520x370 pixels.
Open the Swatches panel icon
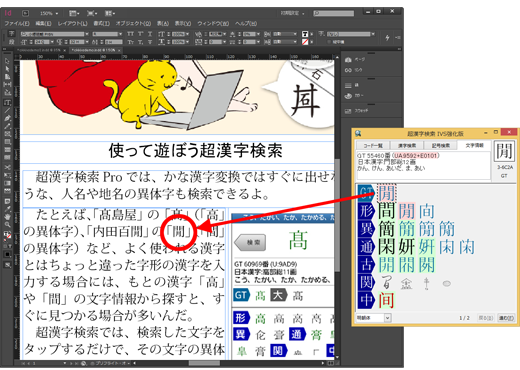coord(348,111)
